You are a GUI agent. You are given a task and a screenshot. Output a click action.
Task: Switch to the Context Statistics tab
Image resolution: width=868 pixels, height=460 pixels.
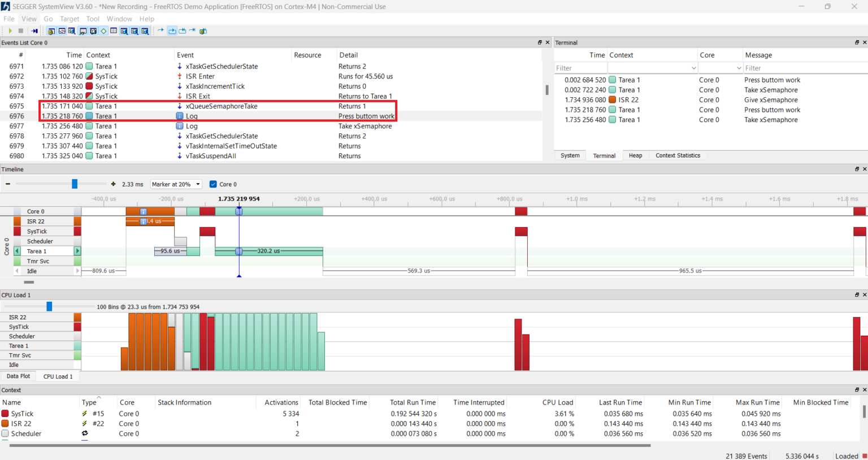tap(678, 155)
